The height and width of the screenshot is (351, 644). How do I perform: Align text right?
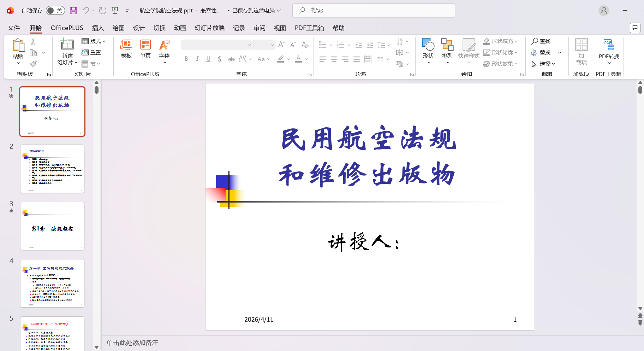(345, 59)
